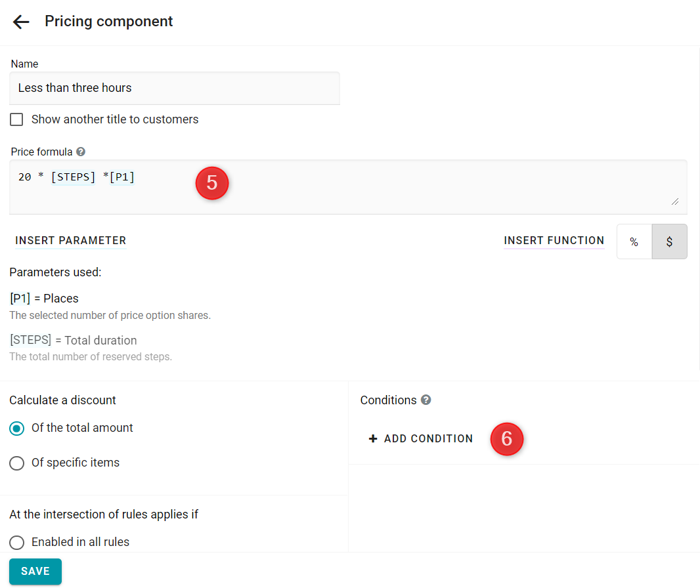The image size is (700, 588).
Task: Select the dollar unit toggle
Action: [x=669, y=241]
